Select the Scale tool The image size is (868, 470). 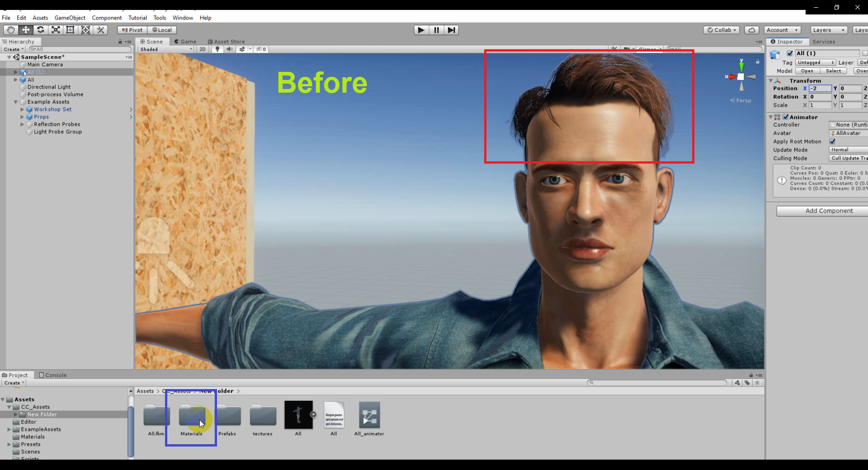click(55, 30)
